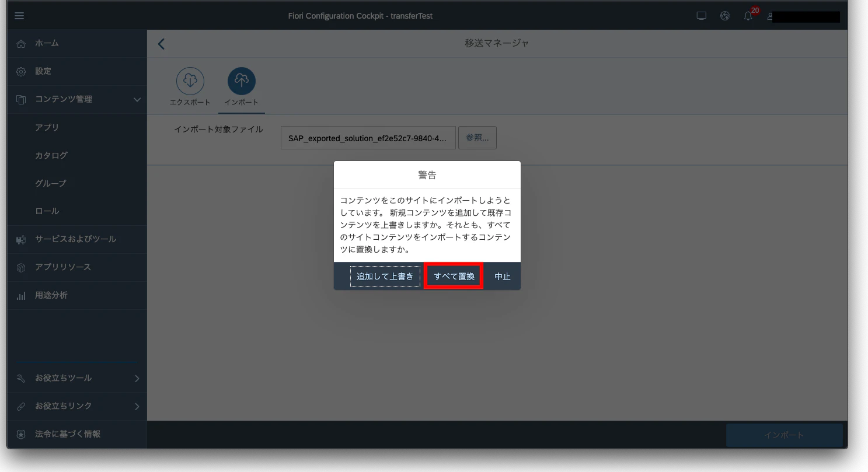Open the globe site icon in header
The image size is (868, 472).
coord(725,16)
